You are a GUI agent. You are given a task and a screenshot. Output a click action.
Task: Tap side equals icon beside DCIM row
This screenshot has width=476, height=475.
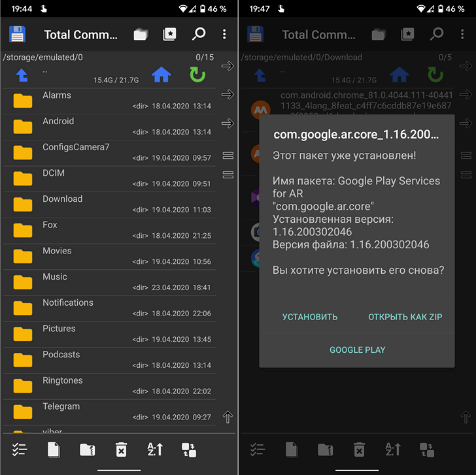tap(228, 174)
